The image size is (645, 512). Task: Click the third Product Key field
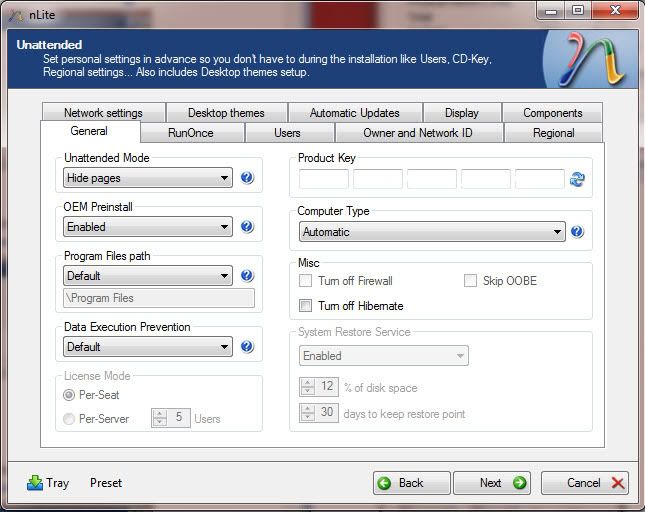click(x=432, y=179)
